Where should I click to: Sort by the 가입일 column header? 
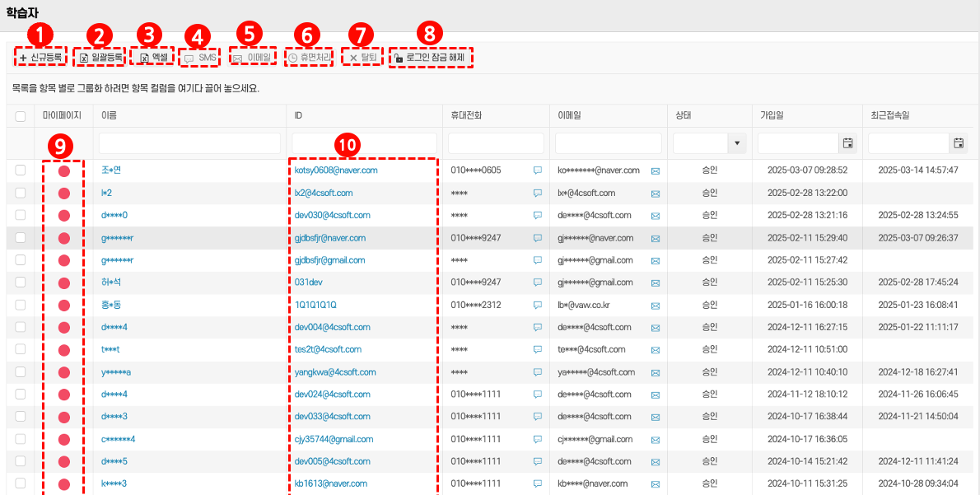coord(774,116)
